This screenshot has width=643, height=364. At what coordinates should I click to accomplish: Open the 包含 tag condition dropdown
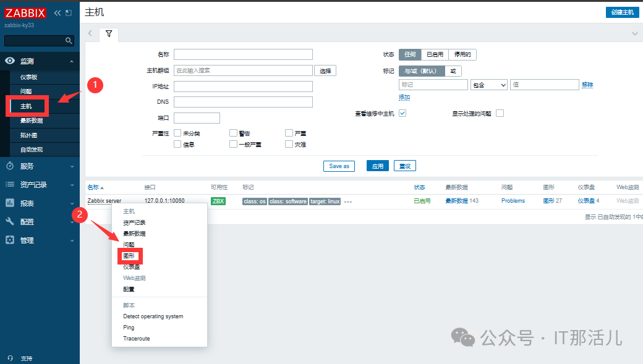[489, 85]
